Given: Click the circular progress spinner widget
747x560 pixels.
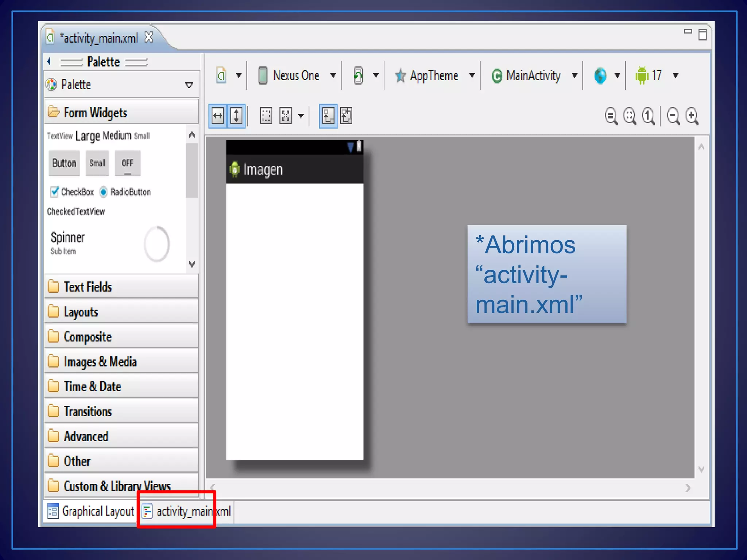Looking at the screenshot, I should click(157, 244).
